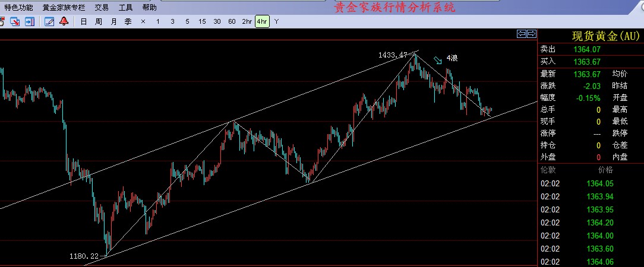
Task: Select the 15 minute timeframe
Action: [x=202, y=22]
